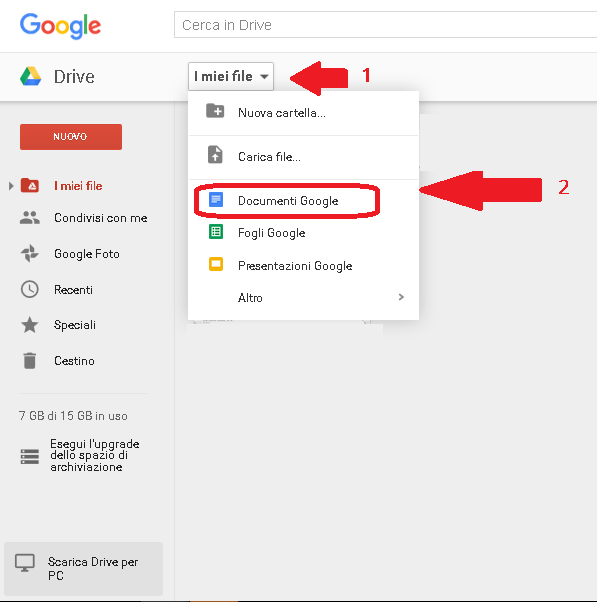597x602 pixels.
Task: Click the shared people icon
Action: 30,218
